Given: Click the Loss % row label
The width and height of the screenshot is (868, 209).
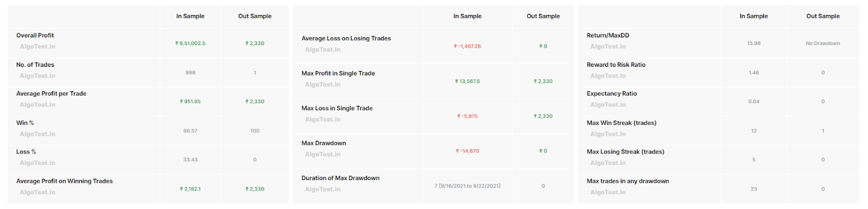Looking at the screenshot, I should [x=26, y=151].
